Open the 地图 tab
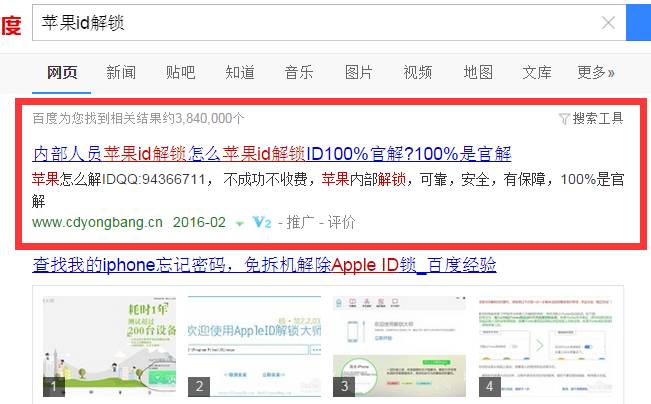The image size is (651, 404). 478,73
